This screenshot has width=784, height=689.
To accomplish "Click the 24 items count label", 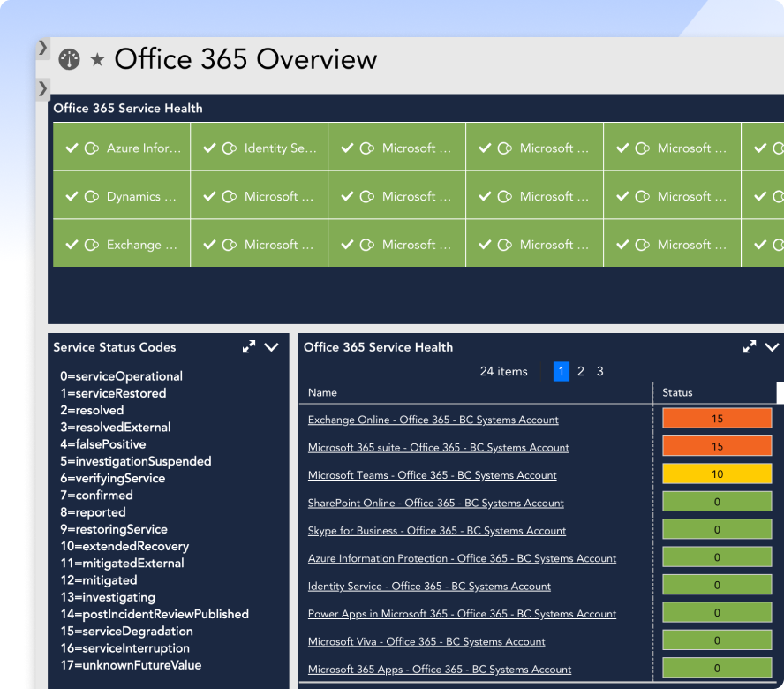I will (503, 371).
